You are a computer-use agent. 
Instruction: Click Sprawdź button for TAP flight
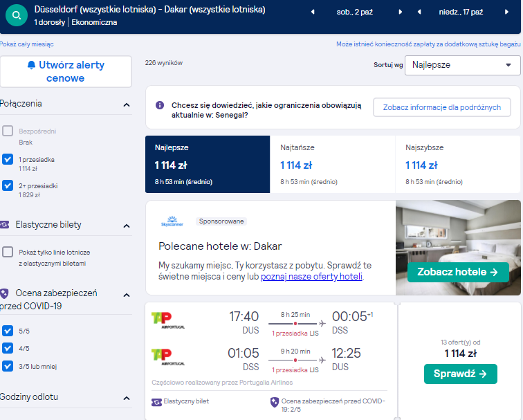pos(460,374)
